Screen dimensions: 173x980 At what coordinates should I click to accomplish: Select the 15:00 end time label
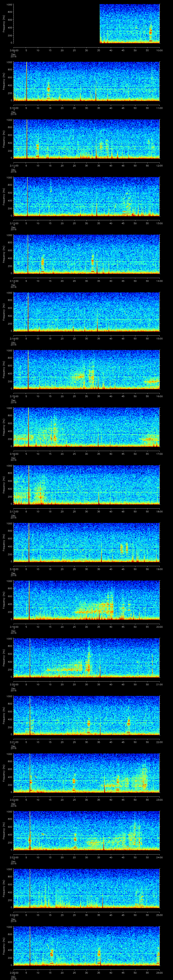pos(159,339)
